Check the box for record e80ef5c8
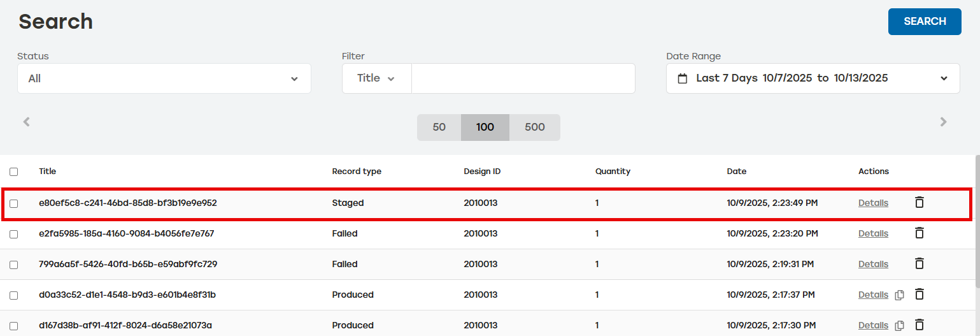Image resolution: width=980 pixels, height=336 pixels. click(14, 203)
